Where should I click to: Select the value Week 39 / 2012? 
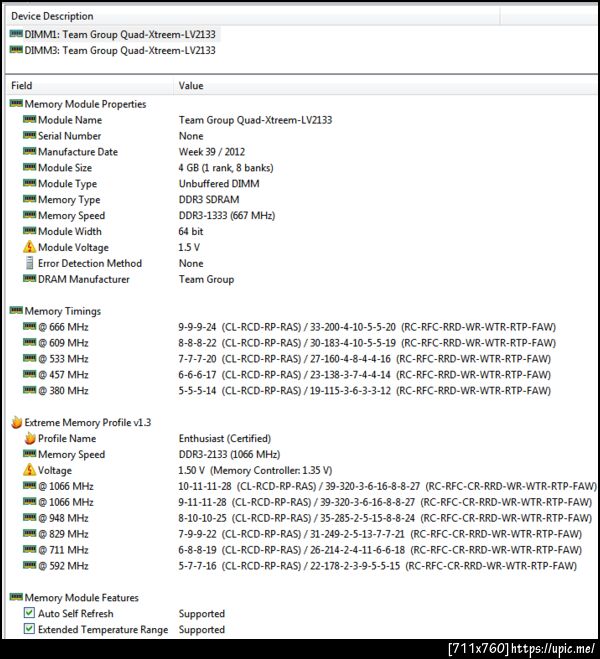[212, 152]
